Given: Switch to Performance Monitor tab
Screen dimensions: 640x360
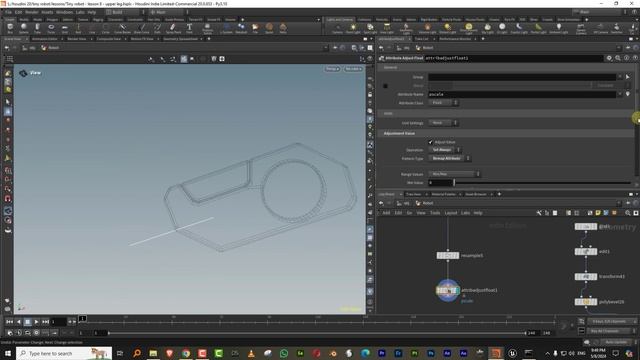Looking at the screenshot, I should point(455,39).
